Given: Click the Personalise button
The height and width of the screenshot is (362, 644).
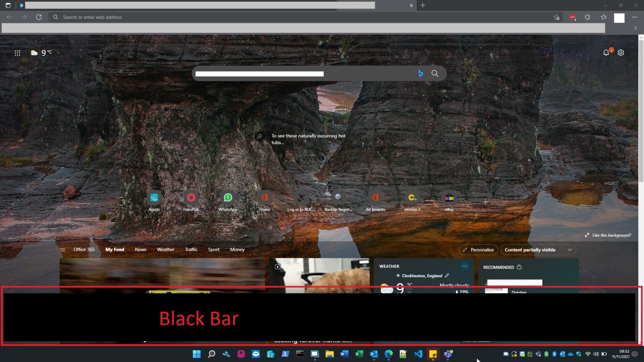Looking at the screenshot, I should click(478, 250).
